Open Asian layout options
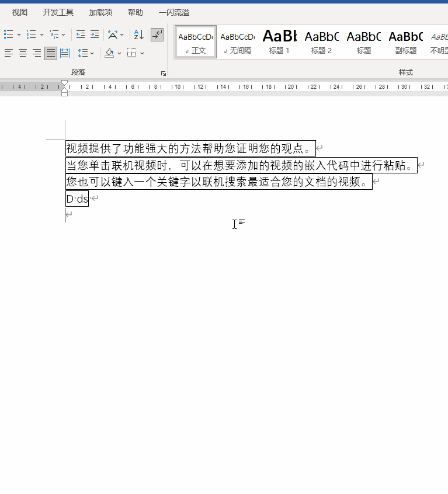Screen dimensions: 448x494 click(113, 34)
